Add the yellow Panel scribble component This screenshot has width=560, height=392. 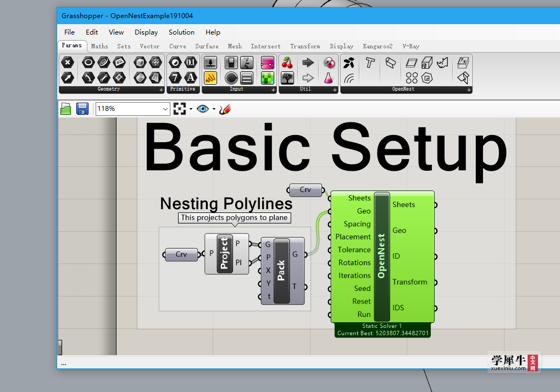(210, 78)
